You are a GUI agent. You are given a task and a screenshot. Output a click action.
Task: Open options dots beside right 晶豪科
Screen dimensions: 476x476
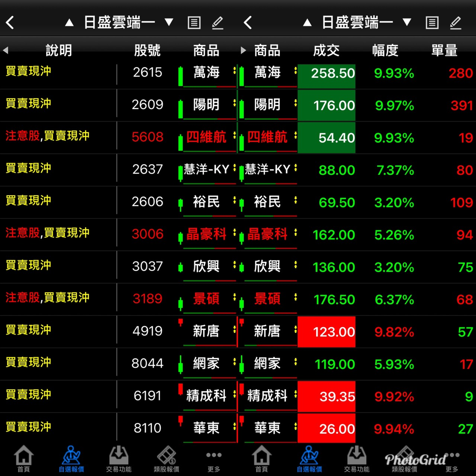point(295,232)
